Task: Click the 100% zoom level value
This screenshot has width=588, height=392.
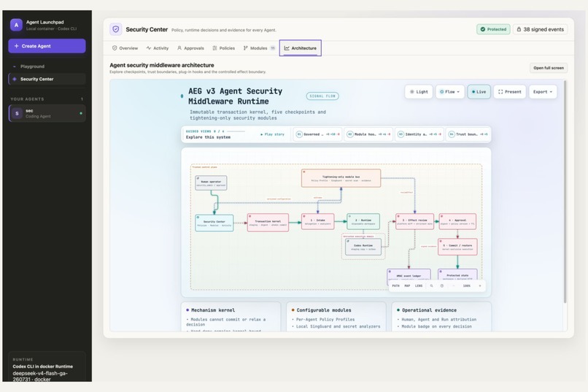Action: [466, 286]
